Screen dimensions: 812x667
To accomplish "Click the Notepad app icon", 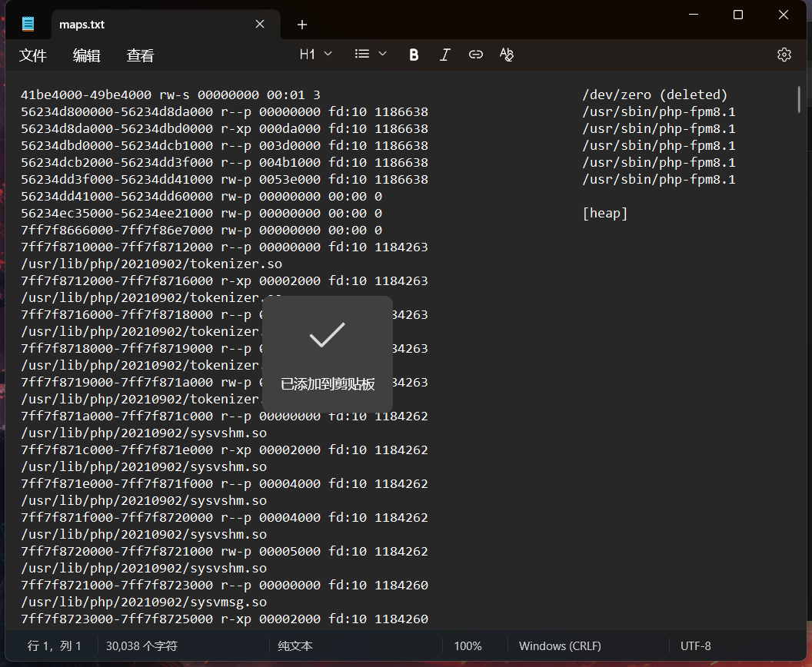I will pyautogui.click(x=28, y=24).
